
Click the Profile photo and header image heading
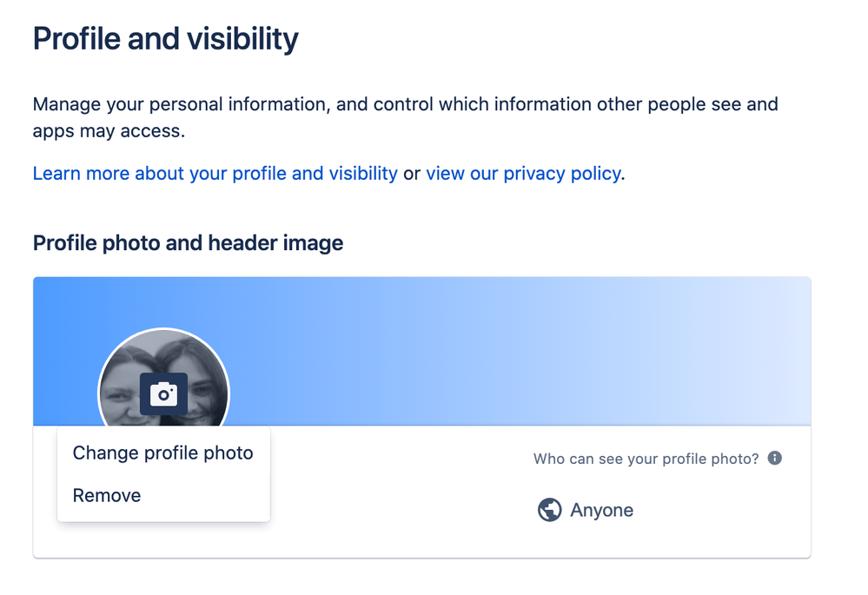point(188,243)
